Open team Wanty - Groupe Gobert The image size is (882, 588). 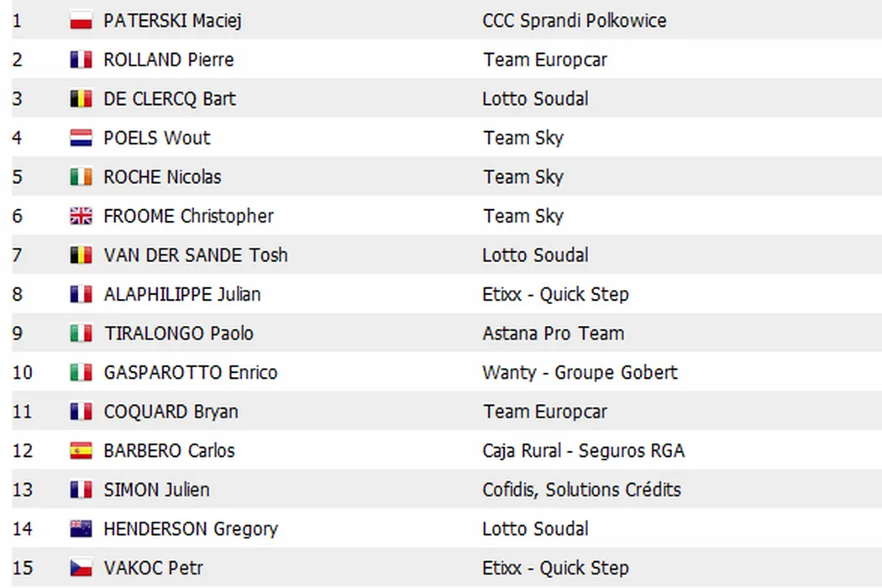click(580, 373)
